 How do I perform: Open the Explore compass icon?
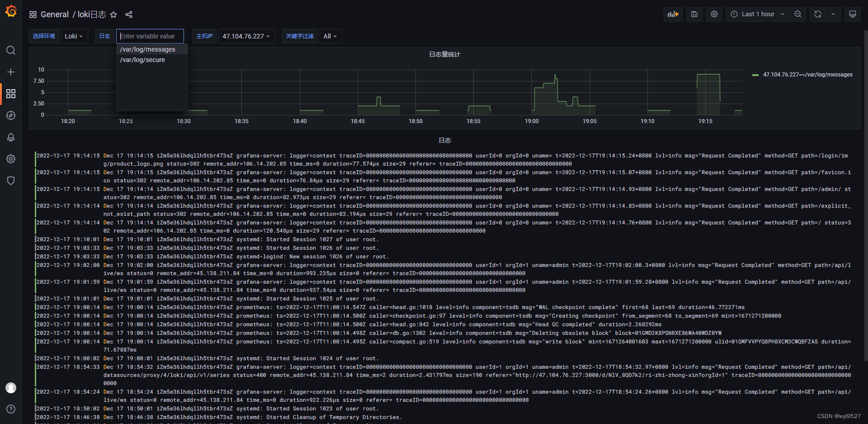[11, 115]
